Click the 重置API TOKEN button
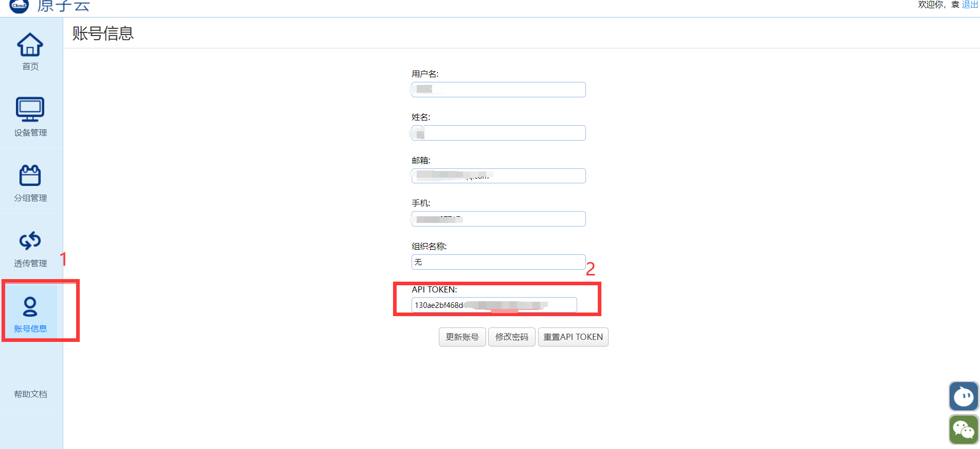Screen dimensions: 980x449 [573, 337]
